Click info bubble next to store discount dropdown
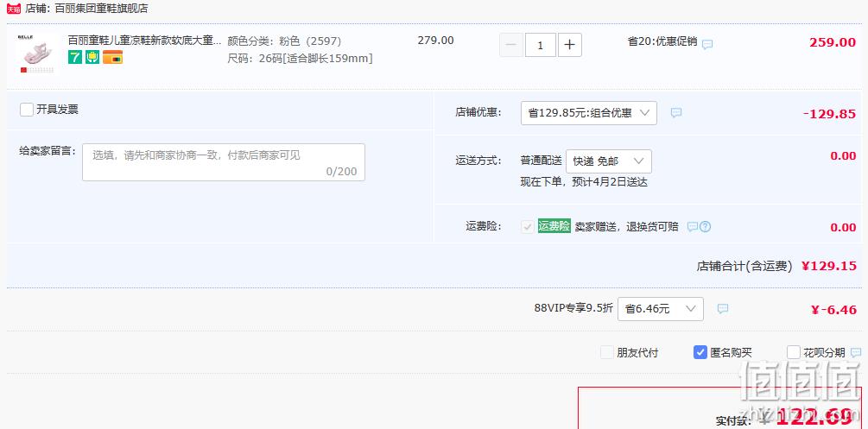The width and height of the screenshot is (868, 429). click(x=676, y=113)
